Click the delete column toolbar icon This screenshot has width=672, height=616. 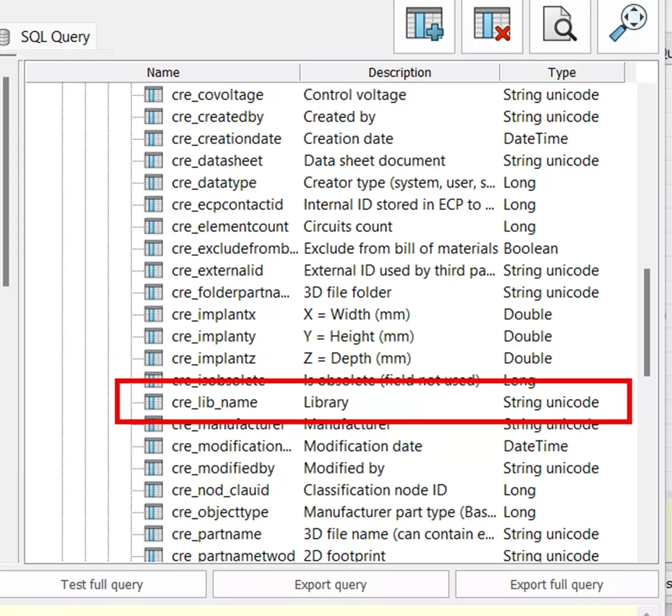[x=492, y=26]
